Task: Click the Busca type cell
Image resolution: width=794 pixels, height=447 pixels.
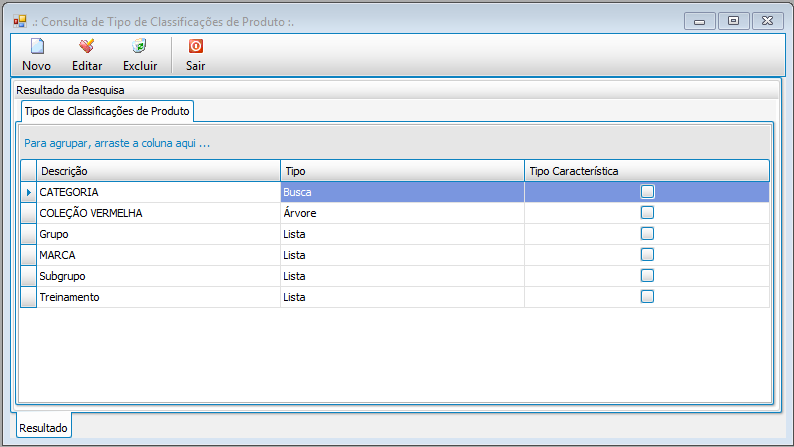Action: [403, 192]
